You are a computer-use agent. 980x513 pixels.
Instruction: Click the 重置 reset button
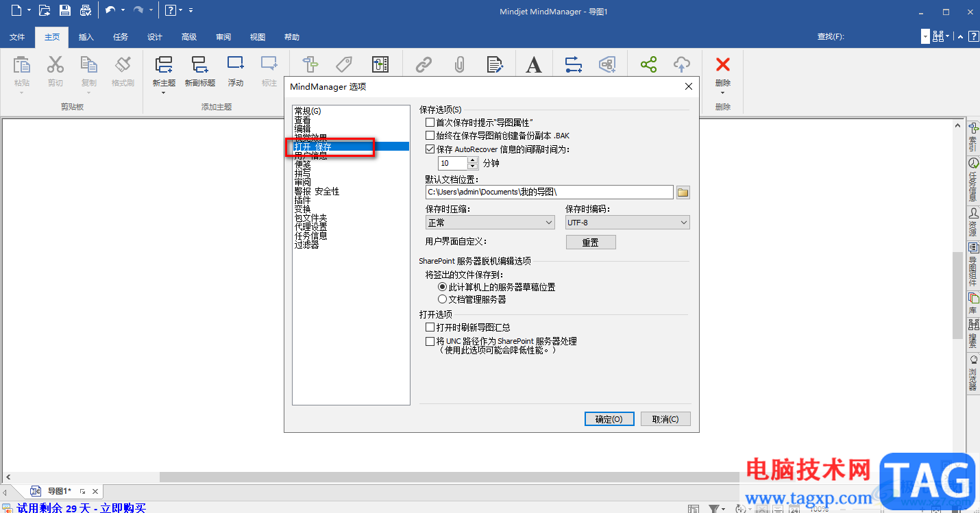(591, 242)
